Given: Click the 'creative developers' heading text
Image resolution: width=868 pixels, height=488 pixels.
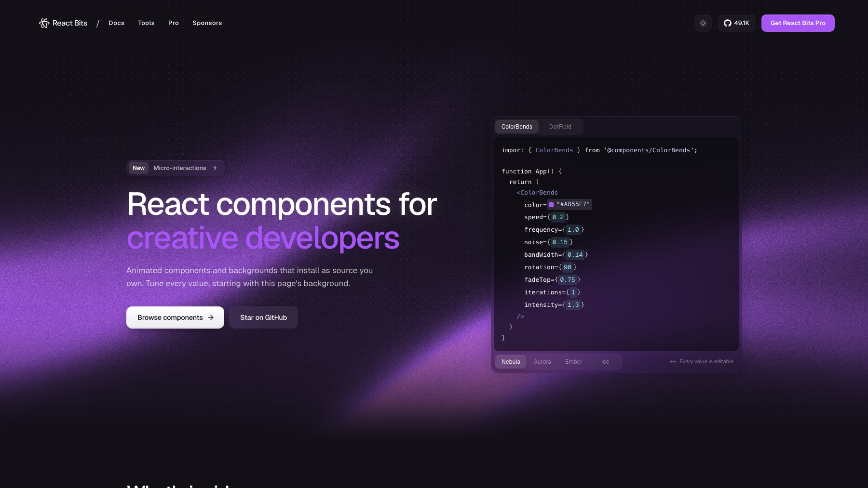Looking at the screenshot, I should [x=263, y=238].
